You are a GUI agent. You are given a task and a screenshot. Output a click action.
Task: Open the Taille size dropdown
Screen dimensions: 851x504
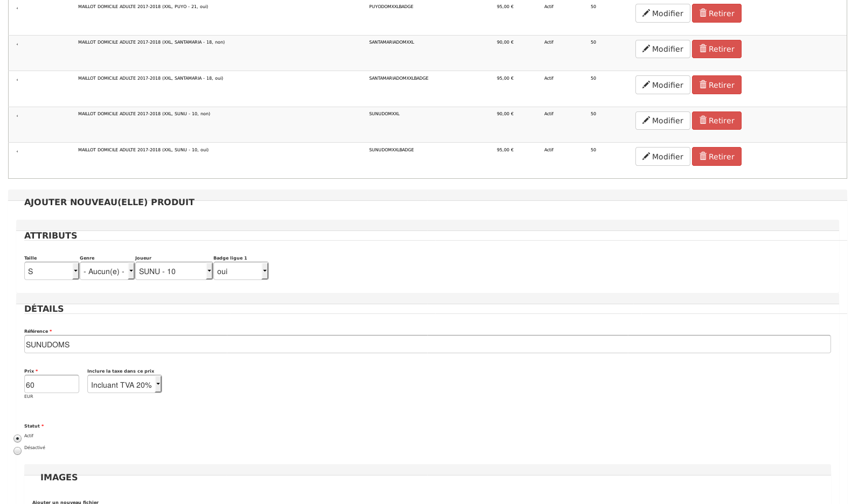pos(51,271)
